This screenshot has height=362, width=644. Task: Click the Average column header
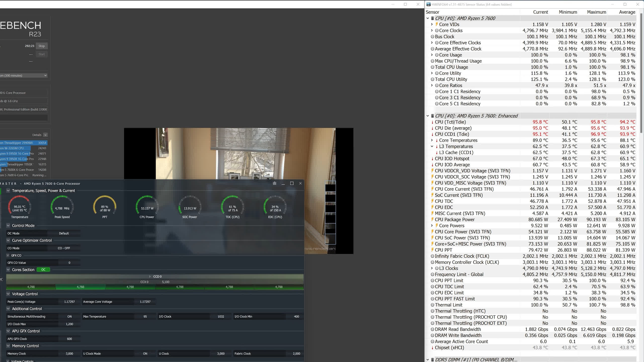click(x=627, y=12)
